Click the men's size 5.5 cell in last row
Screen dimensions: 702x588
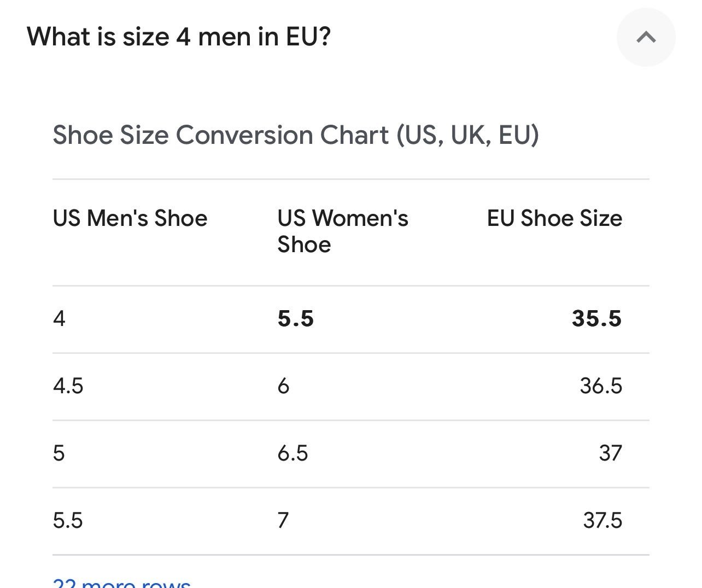(68, 521)
